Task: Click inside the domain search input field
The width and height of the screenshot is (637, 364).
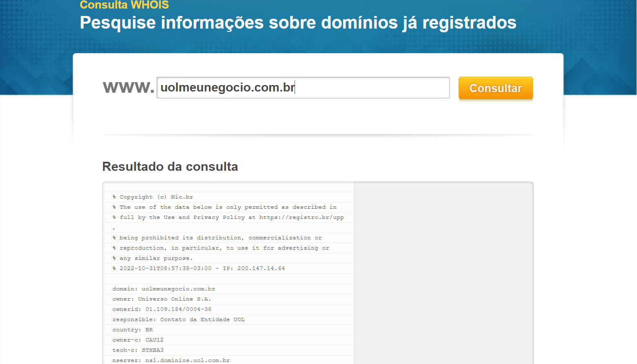Action: click(302, 87)
